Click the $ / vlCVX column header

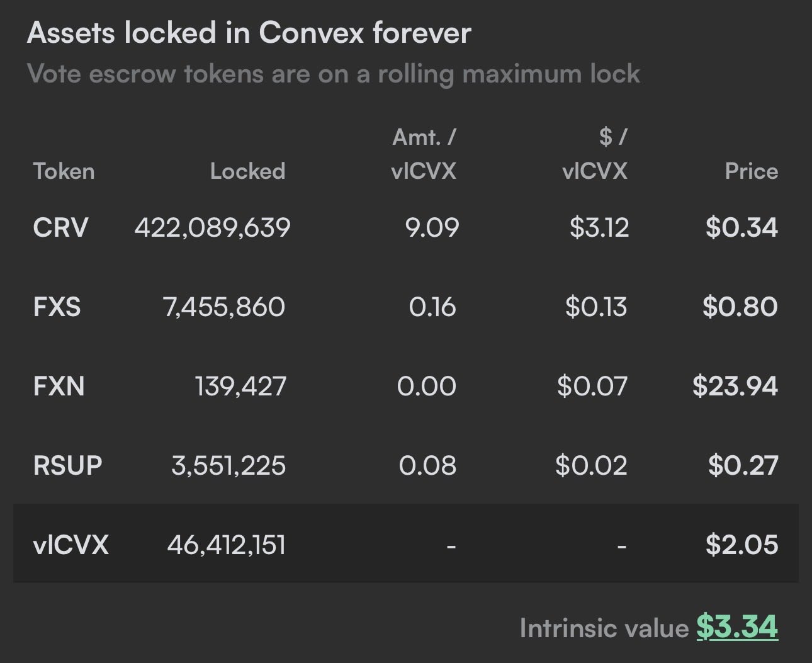pos(595,154)
